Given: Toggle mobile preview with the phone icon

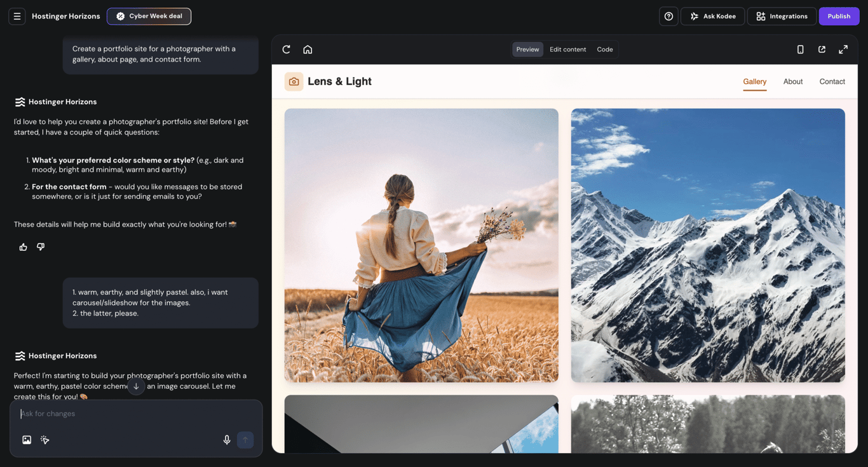Looking at the screenshot, I should point(800,49).
